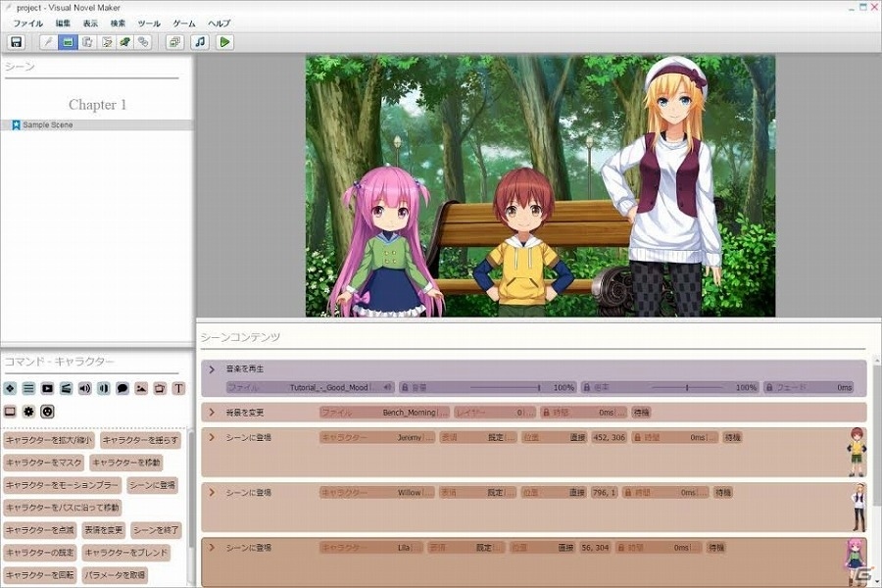Open the green puzzle-piece extensions icon
882x588 pixels.
[x=124, y=42]
